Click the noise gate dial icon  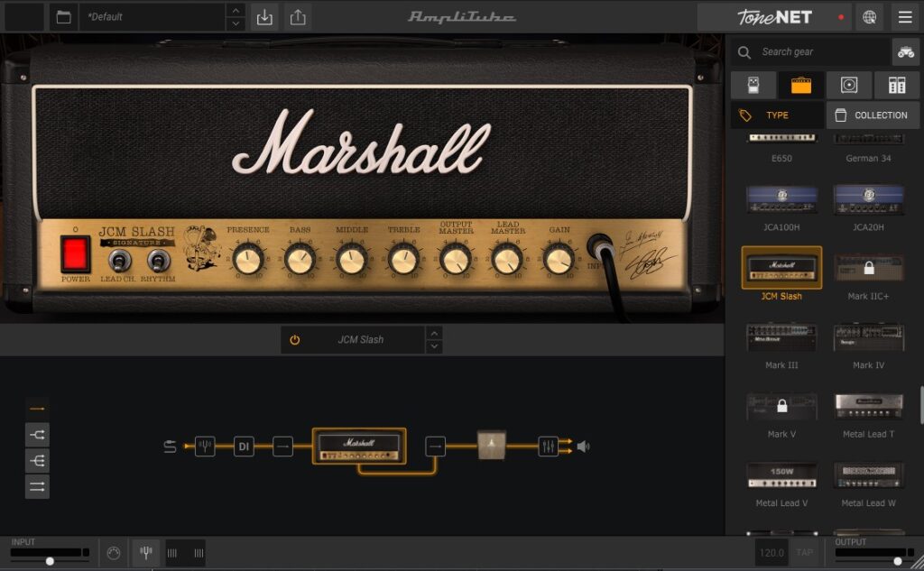[x=114, y=553]
